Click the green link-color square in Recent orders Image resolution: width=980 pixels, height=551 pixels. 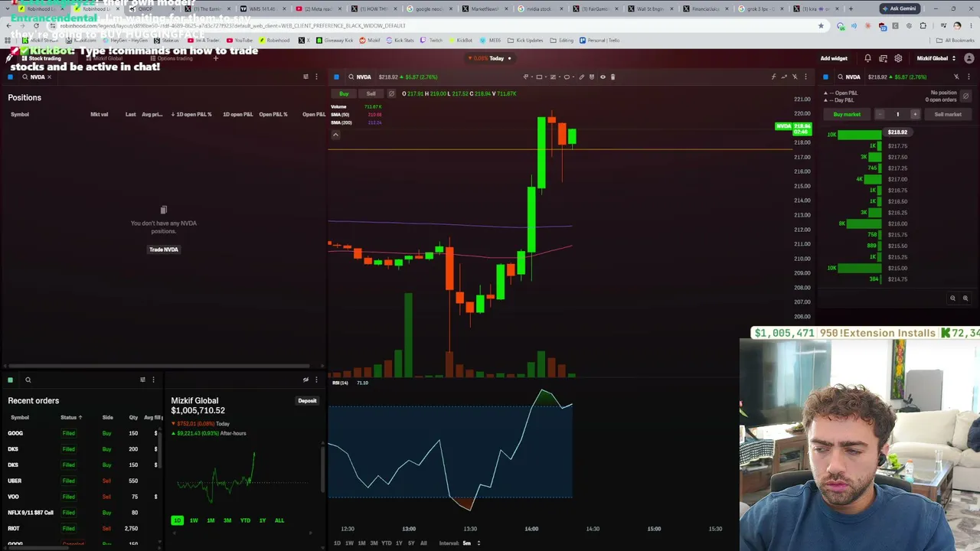[10, 380]
